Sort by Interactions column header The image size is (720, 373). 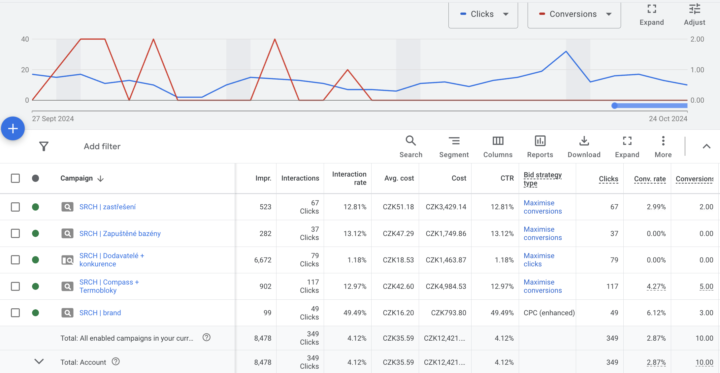[300, 178]
